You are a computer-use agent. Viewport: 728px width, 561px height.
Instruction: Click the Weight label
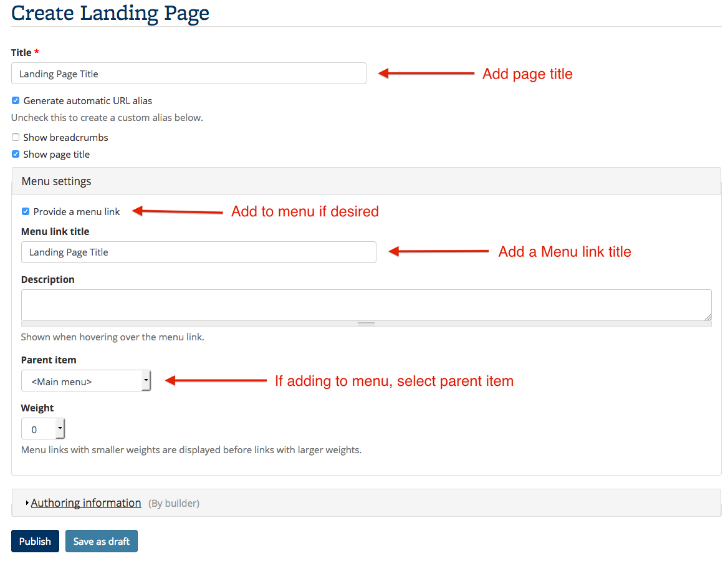click(37, 408)
